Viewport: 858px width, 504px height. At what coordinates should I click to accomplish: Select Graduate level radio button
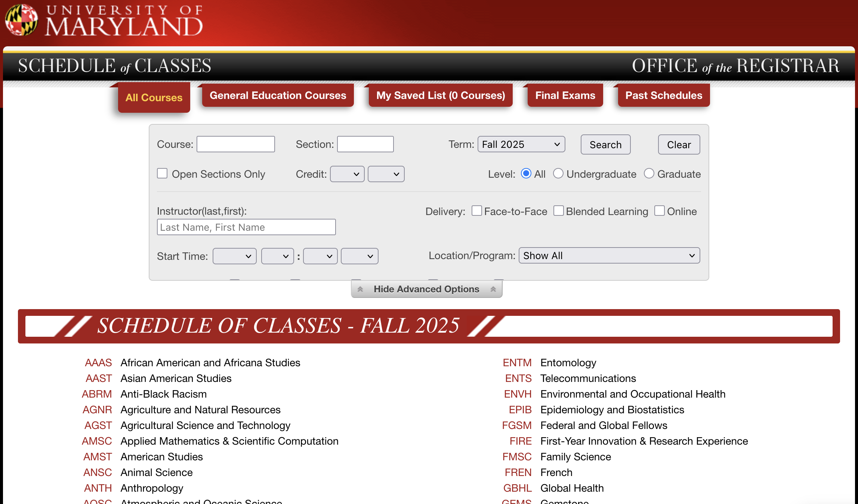click(649, 174)
